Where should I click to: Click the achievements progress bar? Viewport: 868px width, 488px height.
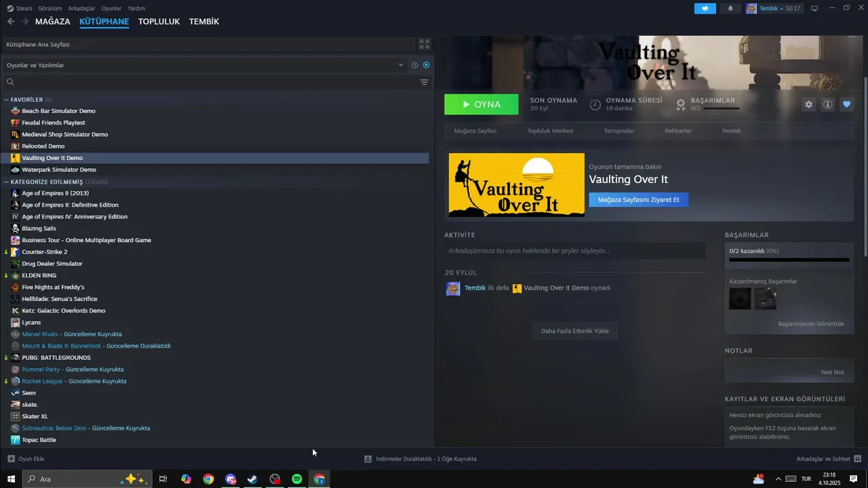[789, 259]
